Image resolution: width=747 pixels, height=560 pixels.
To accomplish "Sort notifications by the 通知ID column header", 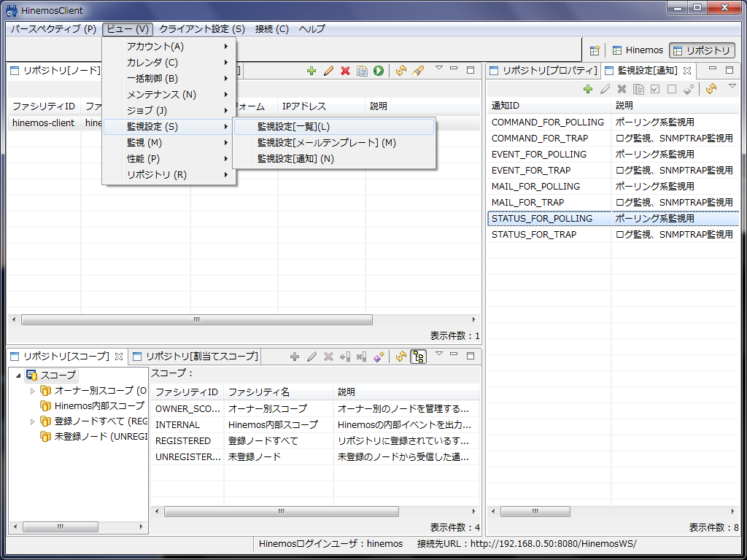I will click(x=549, y=106).
